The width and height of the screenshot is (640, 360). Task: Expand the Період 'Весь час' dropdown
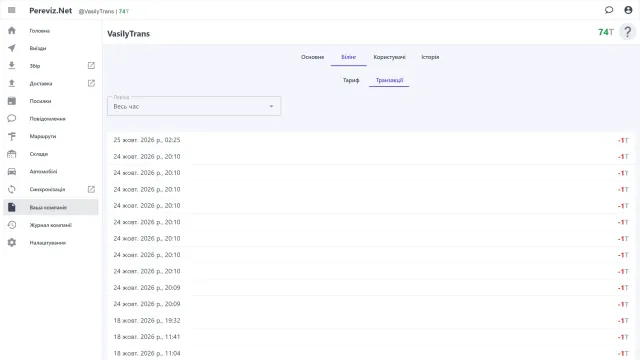pyautogui.click(x=194, y=106)
